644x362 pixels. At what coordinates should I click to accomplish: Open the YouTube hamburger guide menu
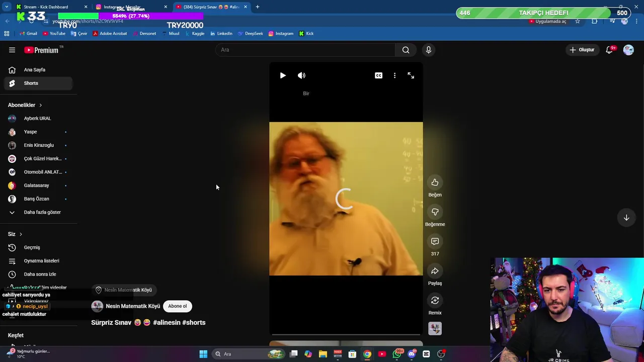(12, 50)
